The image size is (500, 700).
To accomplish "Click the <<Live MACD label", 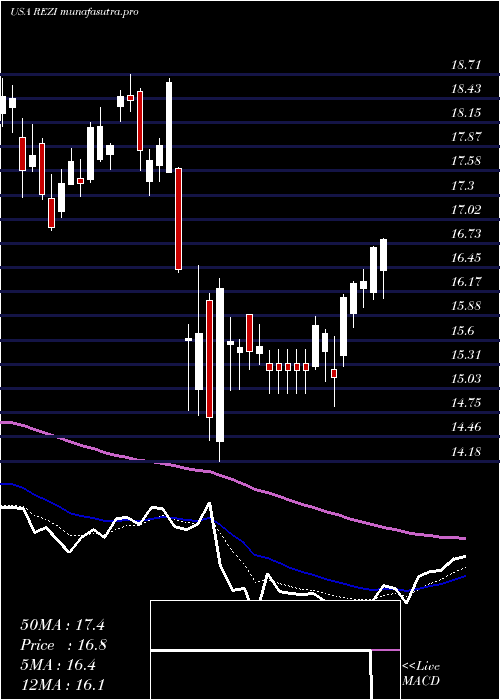I will 421,673.
